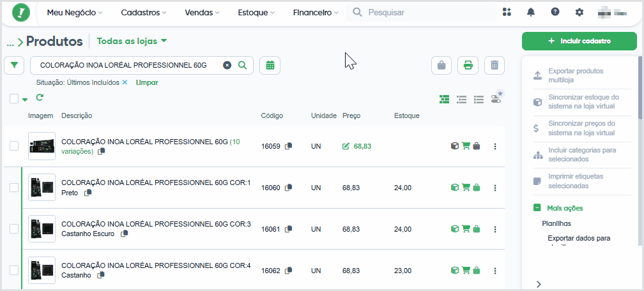Viewport: 644px width, 291px height.
Task: Copy code 16059 using copy icon
Action: [x=288, y=145]
